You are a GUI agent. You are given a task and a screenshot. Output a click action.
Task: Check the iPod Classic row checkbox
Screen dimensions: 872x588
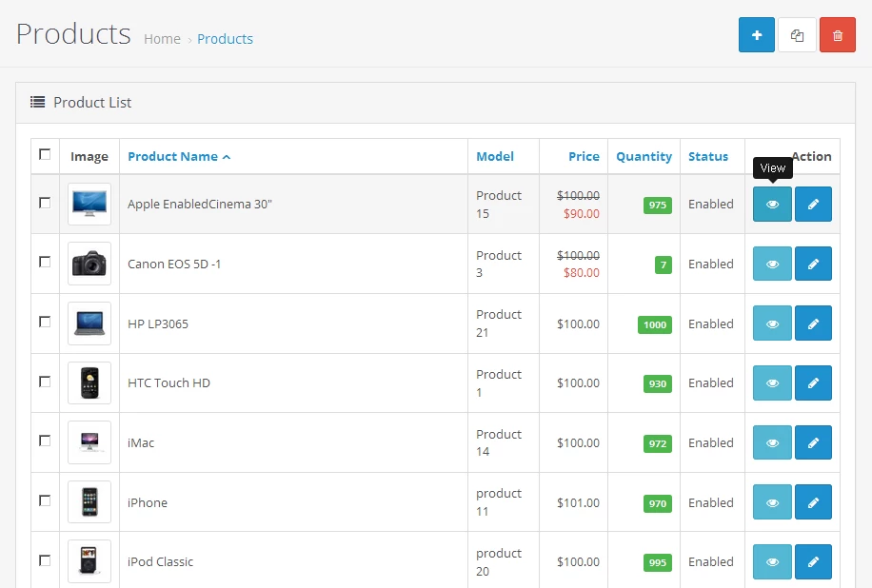pyautogui.click(x=45, y=560)
